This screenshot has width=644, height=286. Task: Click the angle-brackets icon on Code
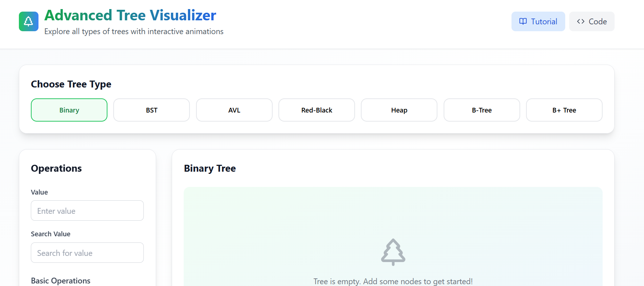(x=580, y=21)
